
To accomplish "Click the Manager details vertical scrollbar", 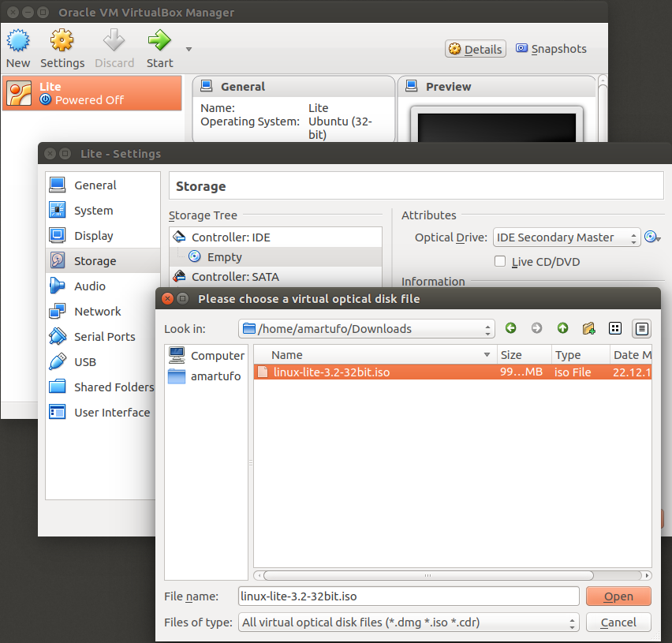I will (603, 111).
